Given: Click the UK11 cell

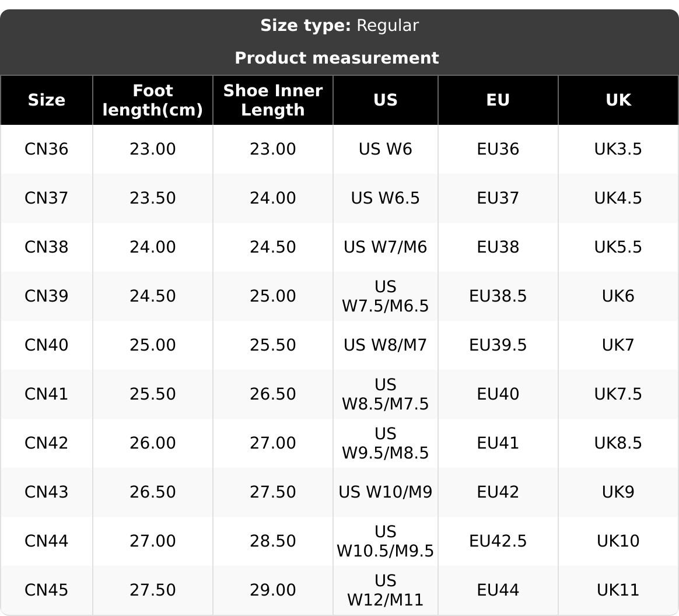Looking at the screenshot, I should [x=618, y=590].
